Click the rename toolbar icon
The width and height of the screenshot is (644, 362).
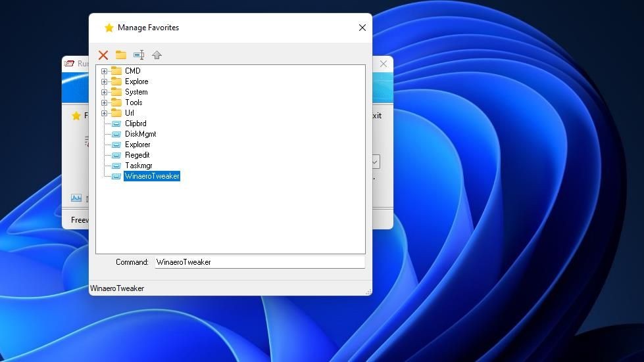(x=139, y=55)
